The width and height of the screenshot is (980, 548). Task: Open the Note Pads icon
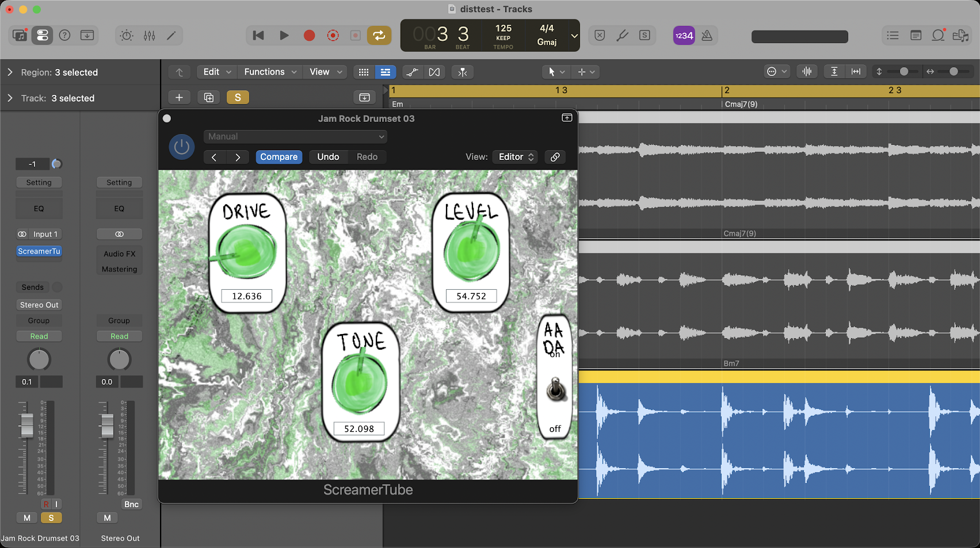tap(916, 36)
